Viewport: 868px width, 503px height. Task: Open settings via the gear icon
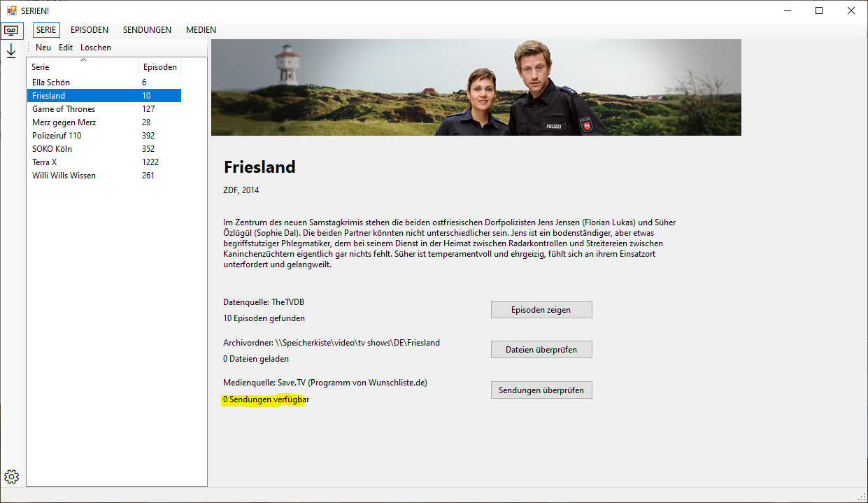pyautogui.click(x=11, y=476)
